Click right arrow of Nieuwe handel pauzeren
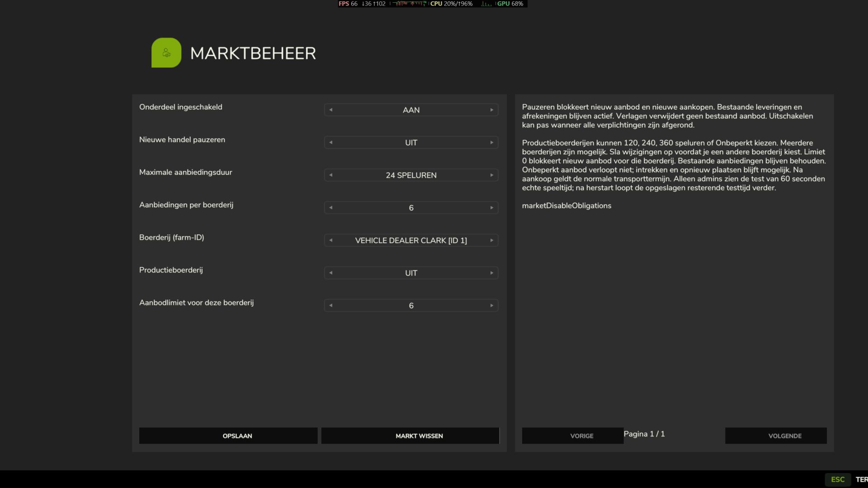Screen dimensions: 868x488 click(492, 142)
